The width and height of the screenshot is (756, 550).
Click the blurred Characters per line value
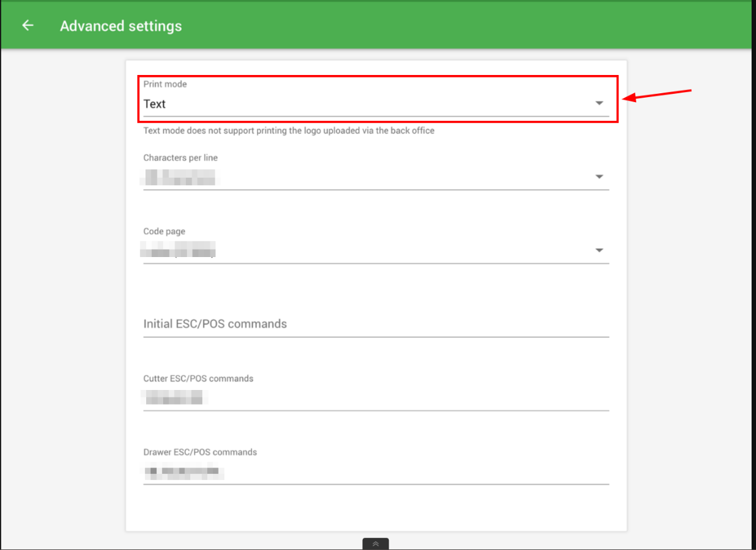[180, 177]
